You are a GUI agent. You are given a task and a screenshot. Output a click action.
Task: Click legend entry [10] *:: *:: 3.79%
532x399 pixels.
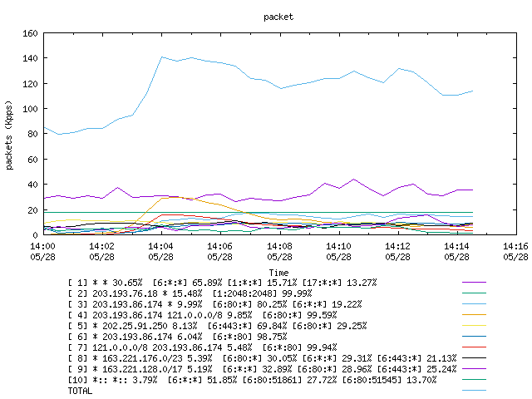click(x=253, y=380)
